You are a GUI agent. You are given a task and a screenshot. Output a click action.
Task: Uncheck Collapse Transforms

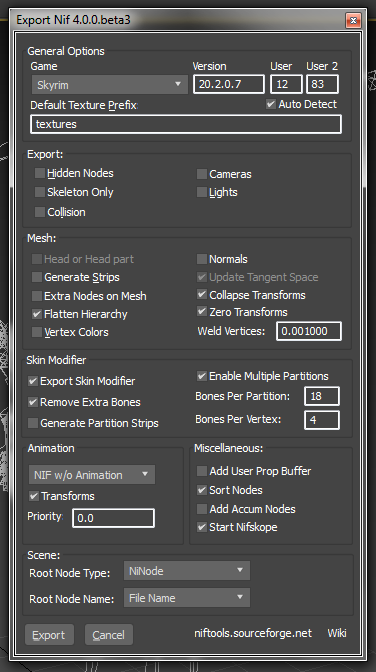202,294
